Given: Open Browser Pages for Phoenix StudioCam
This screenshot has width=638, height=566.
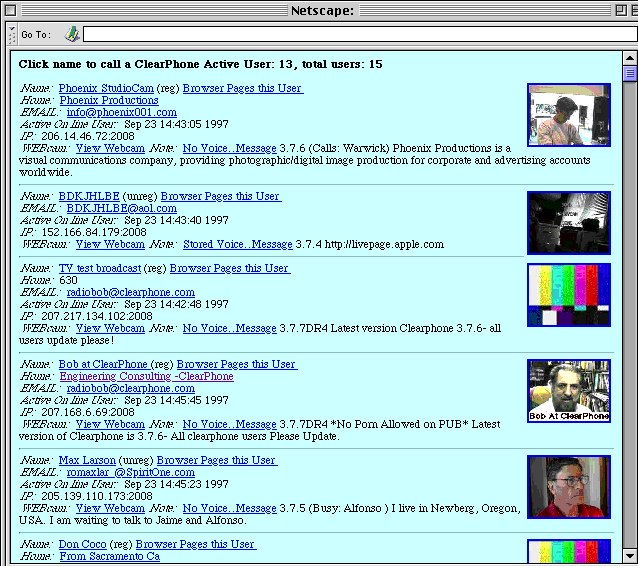Looking at the screenshot, I should 243,88.
